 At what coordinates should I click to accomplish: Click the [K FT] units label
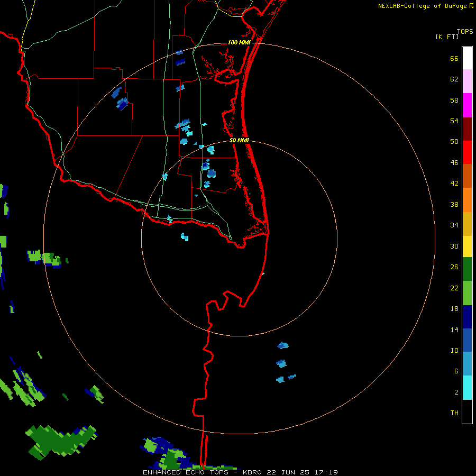pyautogui.click(x=447, y=36)
